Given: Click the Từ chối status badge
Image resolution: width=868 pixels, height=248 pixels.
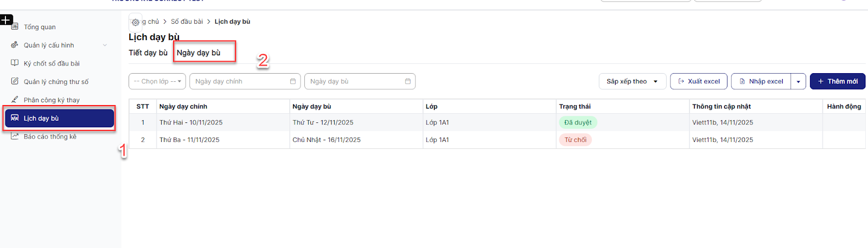Looking at the screenshot, I should tap(575, 140).
